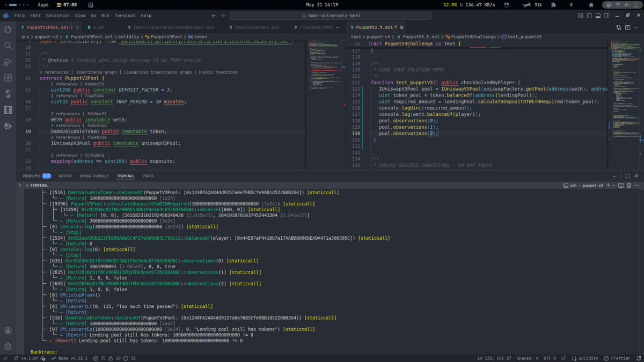Open the File menu
Image resolution: width=644 pixels, height=362 pixels.
pyautogui.click(x=20, y=16)
